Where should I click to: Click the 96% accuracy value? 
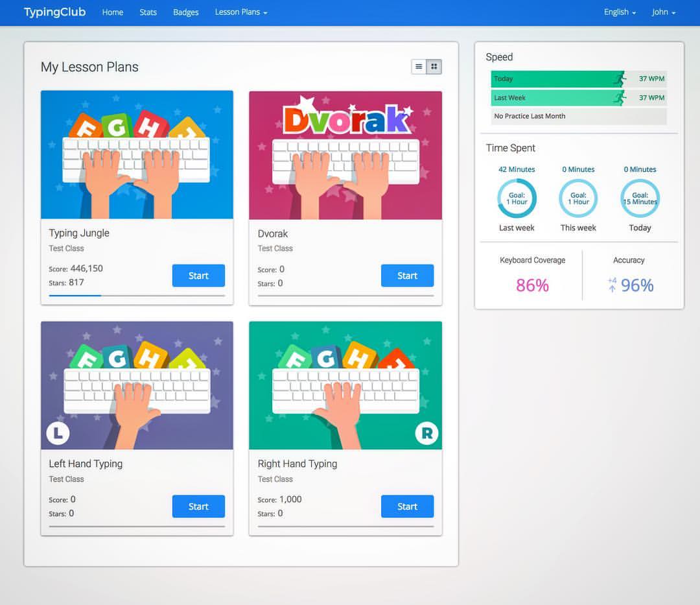pos(637,285)
